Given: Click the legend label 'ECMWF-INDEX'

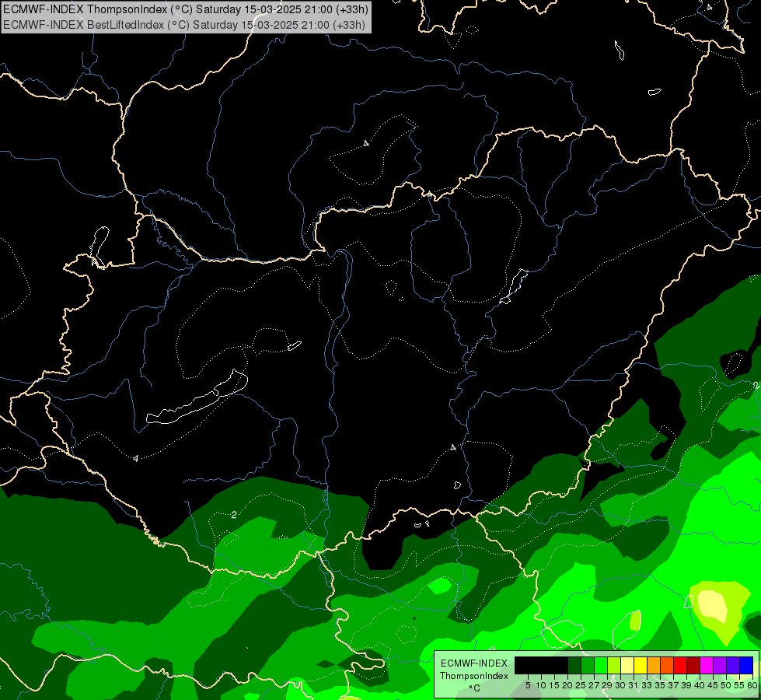Looking at the screenshot, I should [474, 663].
